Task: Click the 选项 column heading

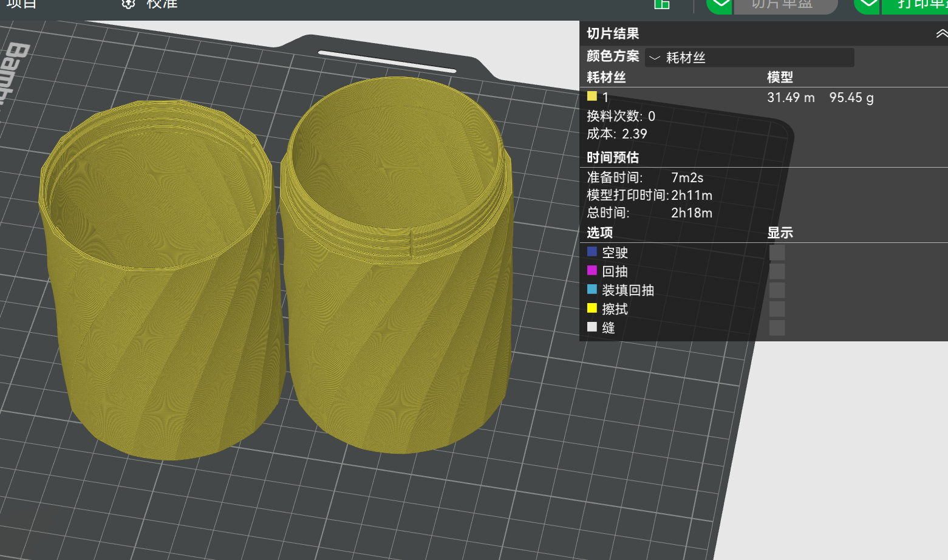Action: pyautogui.click(x=599, y=233)
